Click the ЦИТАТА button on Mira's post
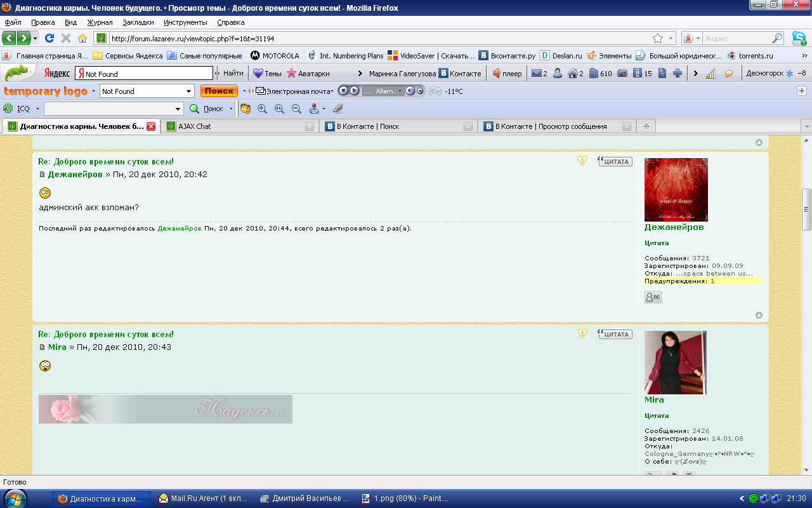 615,334
